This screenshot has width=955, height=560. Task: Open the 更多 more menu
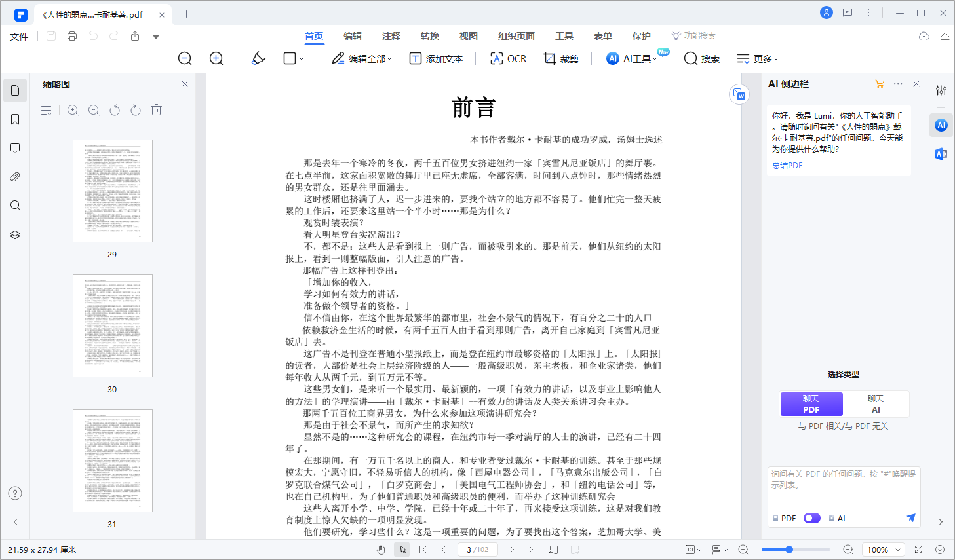pyautogui.click(x=758, y=58)
